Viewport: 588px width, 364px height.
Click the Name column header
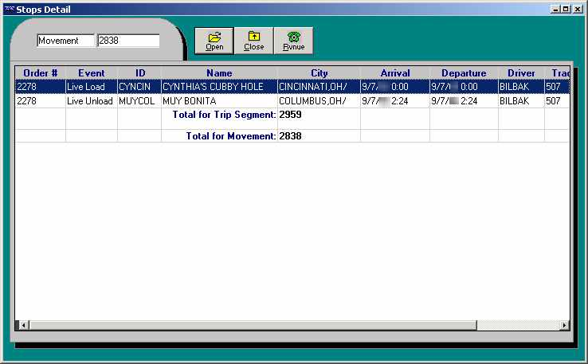tap(219, 72)
